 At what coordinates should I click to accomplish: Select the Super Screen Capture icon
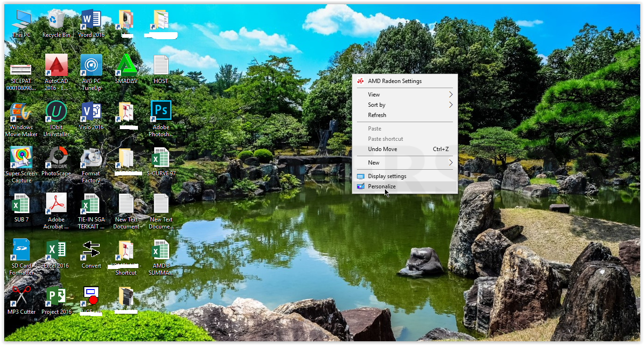tap(21, 165)
